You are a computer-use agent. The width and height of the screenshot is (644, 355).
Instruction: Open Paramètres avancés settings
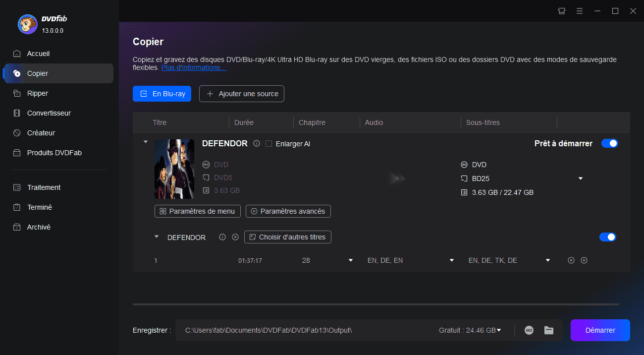click(288, 211)
